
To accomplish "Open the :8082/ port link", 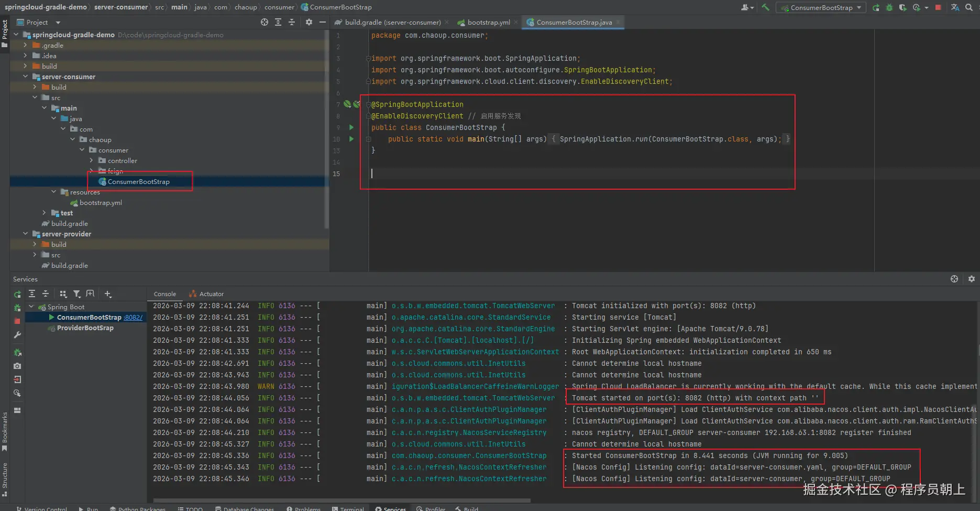I will click(x=133, y=318).
